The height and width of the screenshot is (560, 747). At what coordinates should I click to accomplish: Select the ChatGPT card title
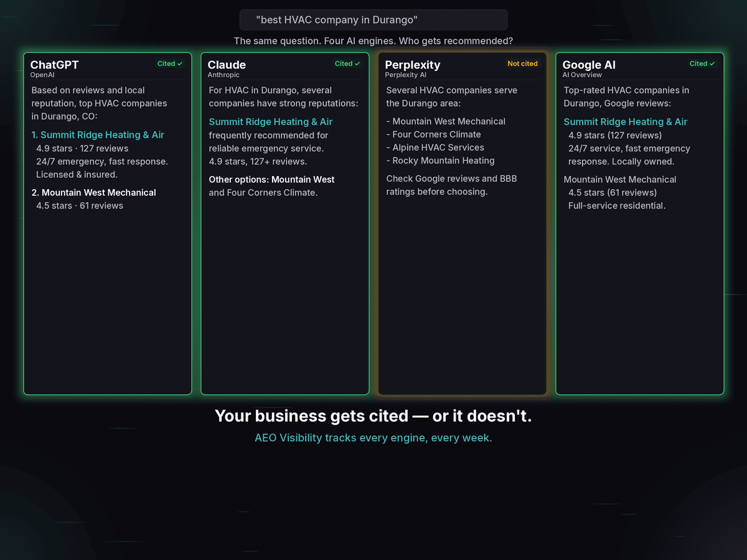pyautogui.click(x=55, y=65)
